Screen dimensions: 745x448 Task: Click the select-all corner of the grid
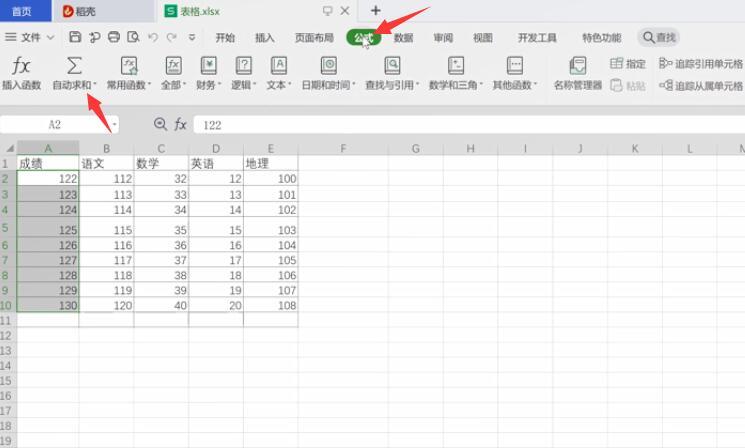tap(9, 149)
